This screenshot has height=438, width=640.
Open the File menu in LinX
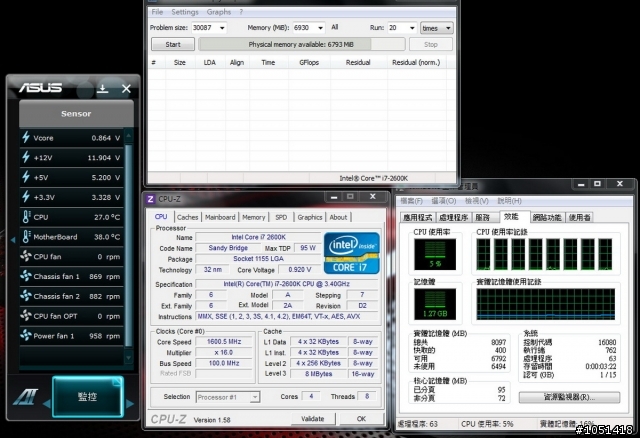pos(157,12)
